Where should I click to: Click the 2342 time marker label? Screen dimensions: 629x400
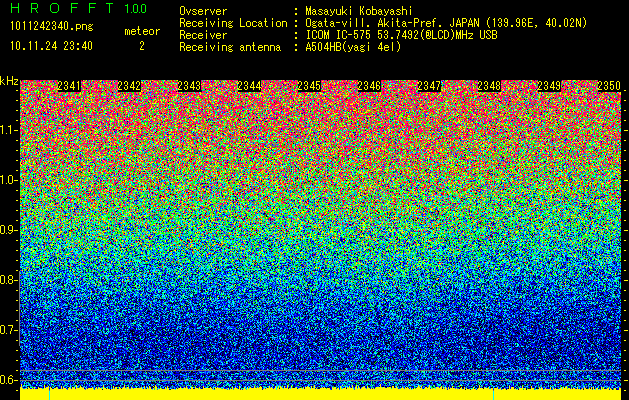point(129,86)
